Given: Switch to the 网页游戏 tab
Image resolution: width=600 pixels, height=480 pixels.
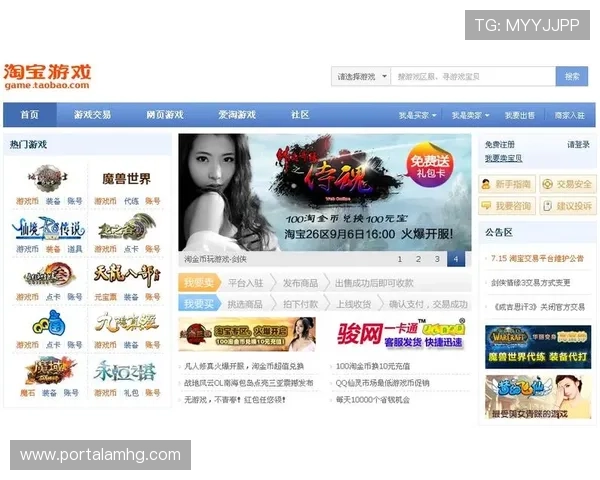Looking at the screenshot, I should point(165,115).
